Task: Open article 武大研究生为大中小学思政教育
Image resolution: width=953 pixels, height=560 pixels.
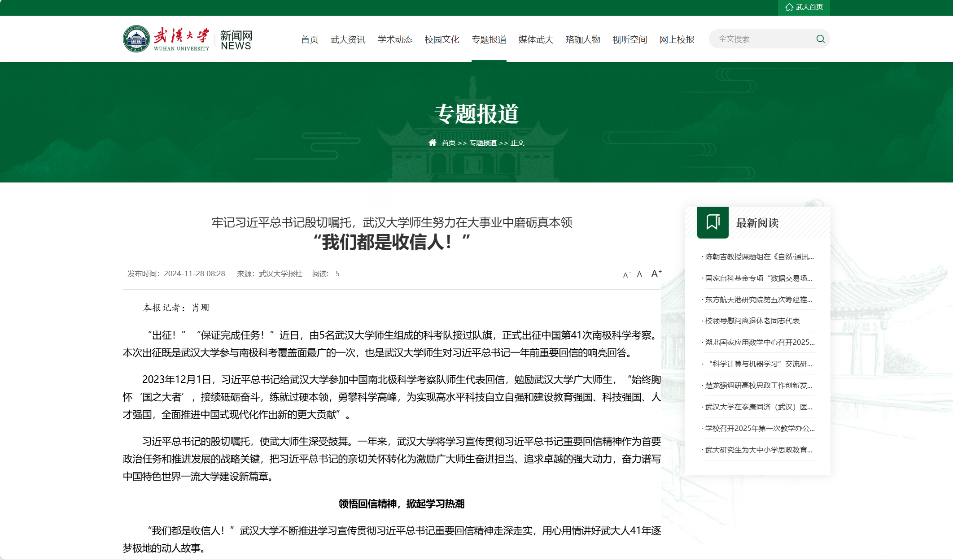Action: pyautogui.click(x=759, y=450)
